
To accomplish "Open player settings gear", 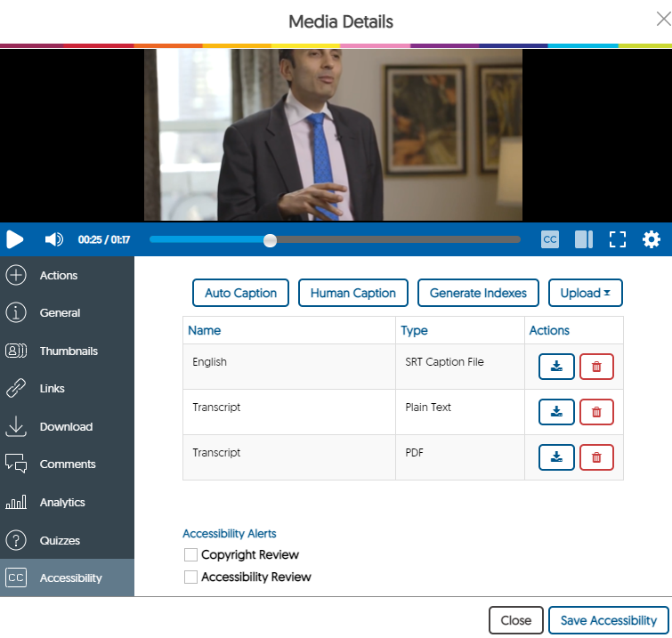I will pyautogui.click(x=652, y=239).
